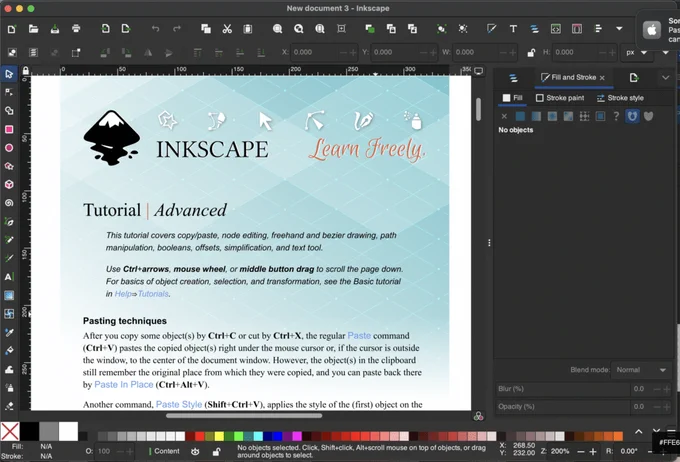Select the Node edit tool
680x462 pixels.
[9, 92]
